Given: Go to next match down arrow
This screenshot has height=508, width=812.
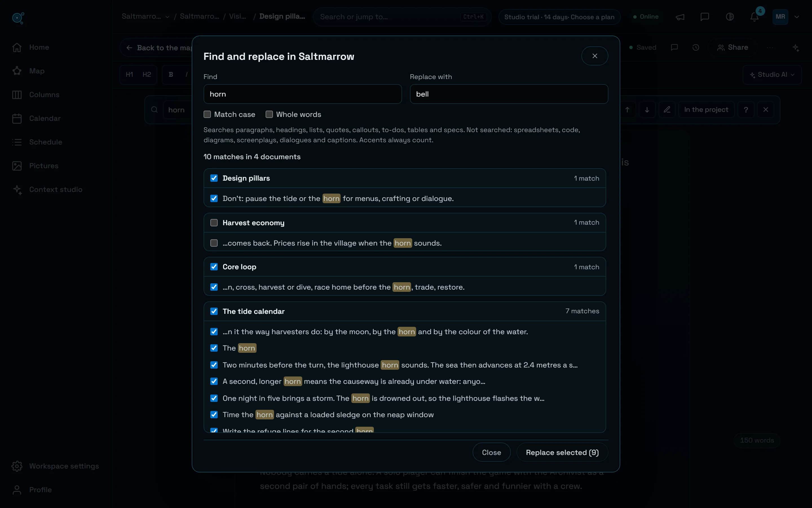Looking at the screenshot, I should (647, 110).
